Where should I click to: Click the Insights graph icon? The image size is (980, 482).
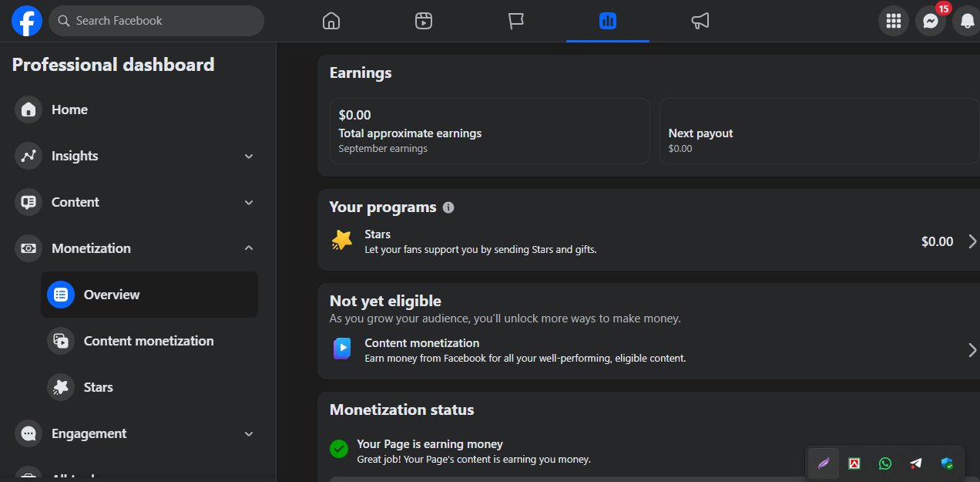tap(29, 156)
